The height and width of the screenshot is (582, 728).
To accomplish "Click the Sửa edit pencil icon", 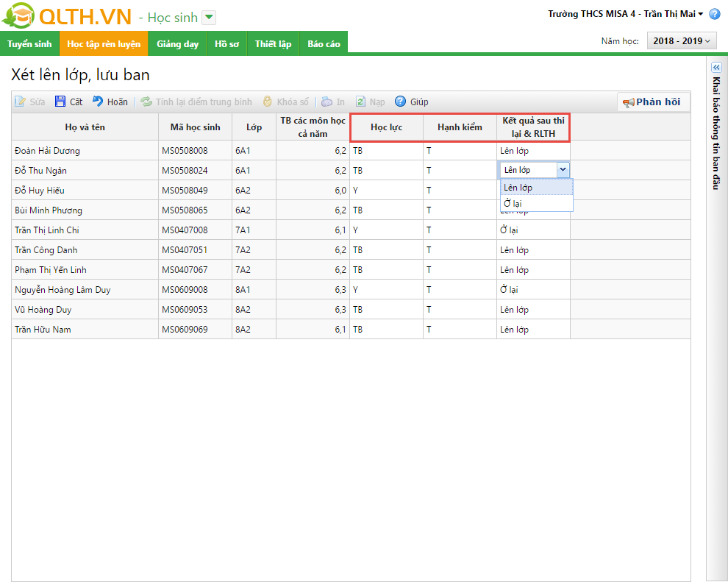I will point(21,102).
